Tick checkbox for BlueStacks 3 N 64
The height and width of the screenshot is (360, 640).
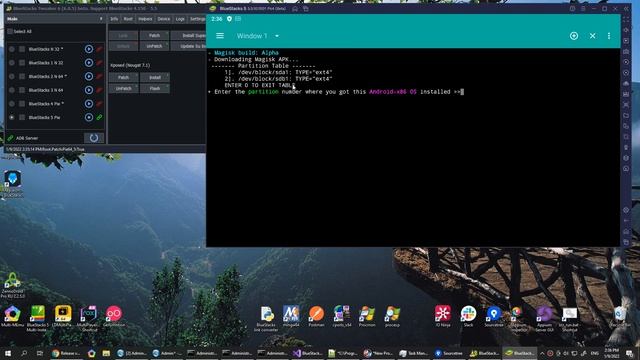click(x=22, y=90)
